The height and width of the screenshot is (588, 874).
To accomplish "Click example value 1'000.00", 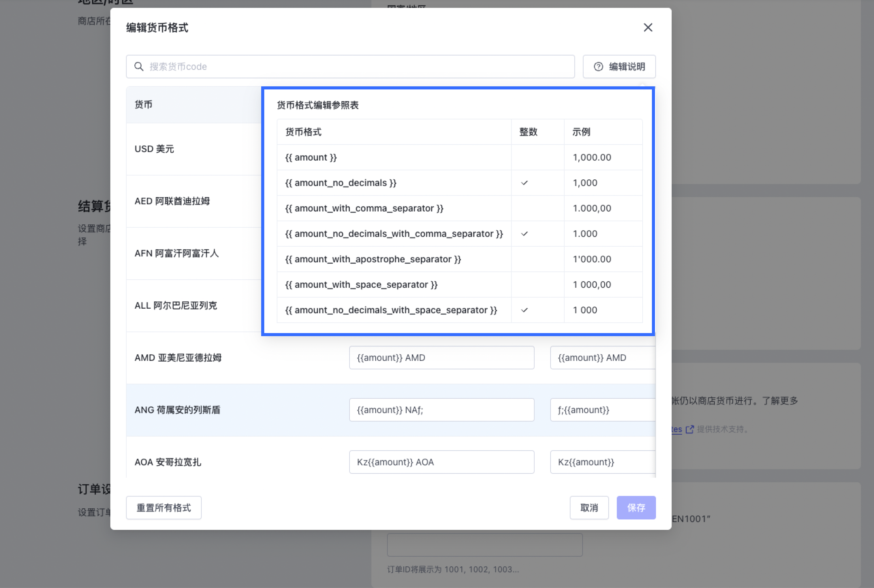I will [x=592, y=259].
